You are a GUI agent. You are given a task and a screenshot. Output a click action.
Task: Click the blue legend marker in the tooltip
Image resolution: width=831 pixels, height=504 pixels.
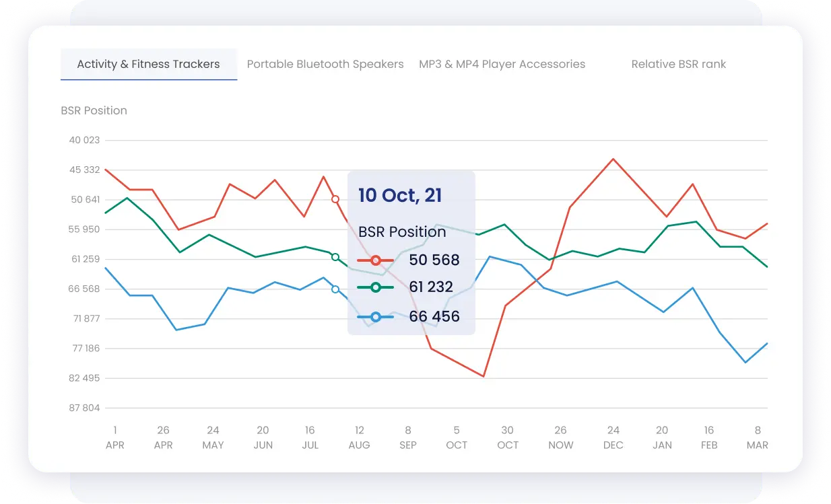376,317
